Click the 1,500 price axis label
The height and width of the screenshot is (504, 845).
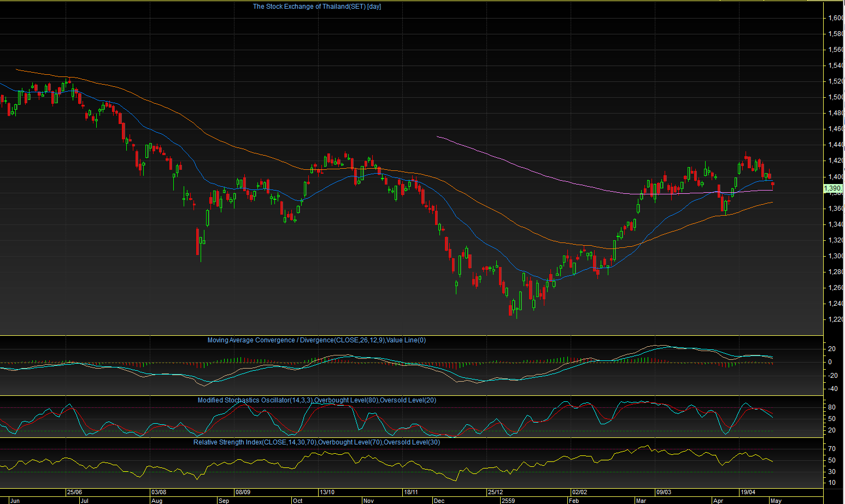click(836, 97)
